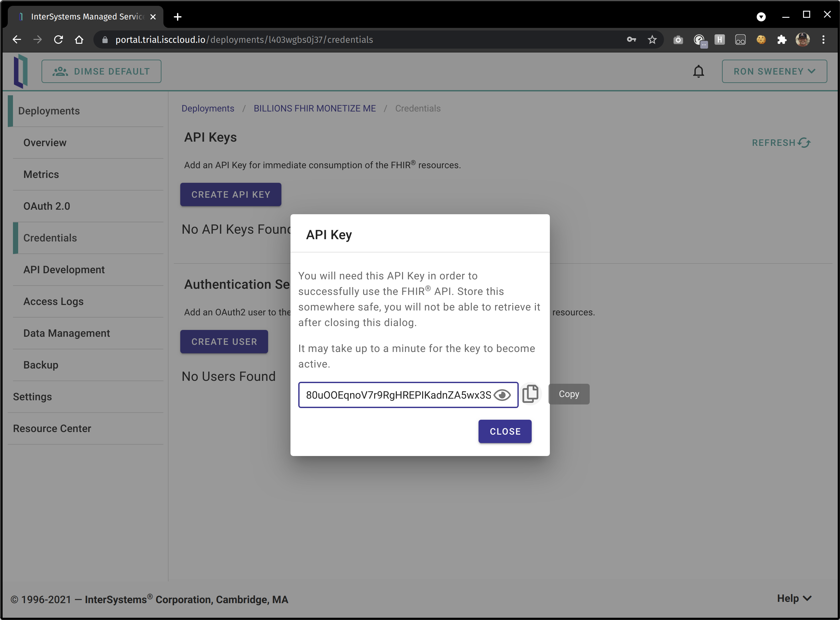
Task: Expand the Help menu in the footer
Action: 794,598
